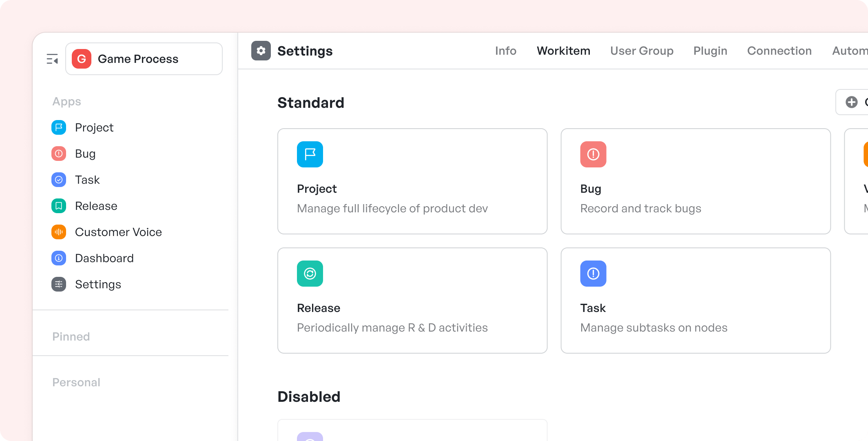Open Dashboard in the Apps list
The width and height of the screenshot is (868, 441).
click(104, 258)
